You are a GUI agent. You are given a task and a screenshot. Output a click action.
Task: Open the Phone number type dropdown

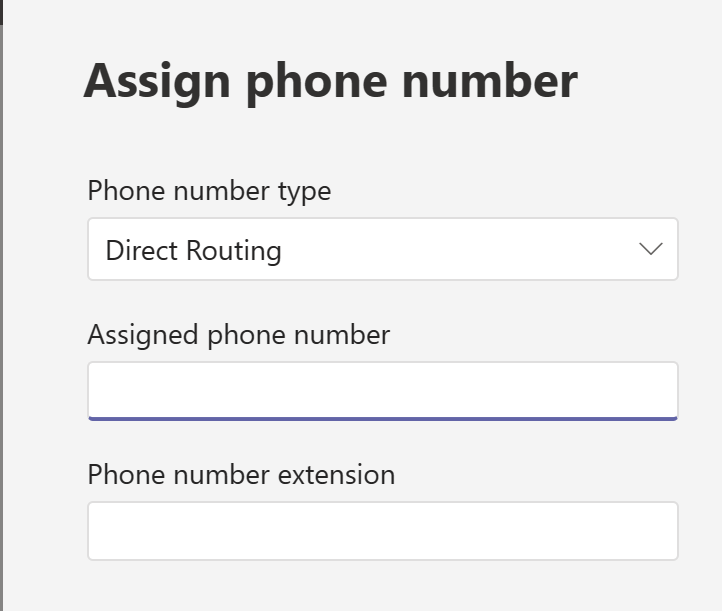[382, 249]
